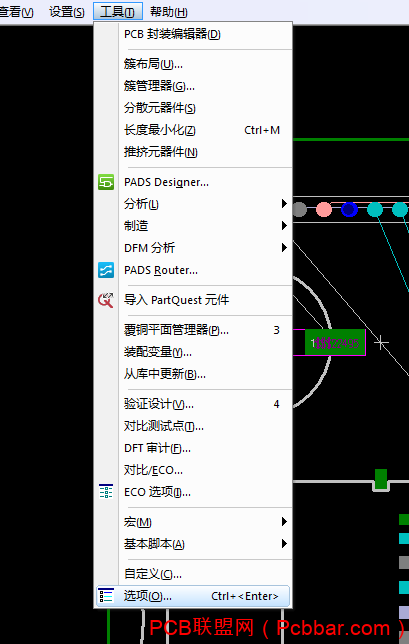Viewport: 409px width, 644px height.
Task: Open the 设置(S) menu
Action: coord(67,12)
